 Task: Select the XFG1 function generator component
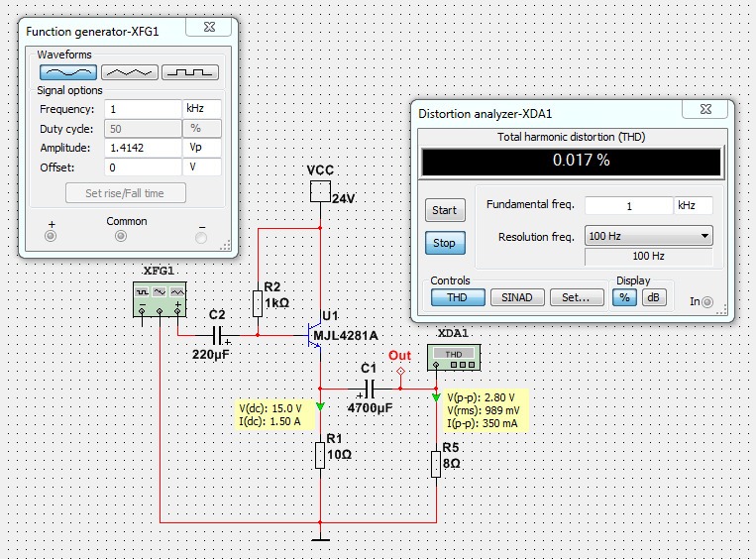pyautogui.click(x=160, y=299)
